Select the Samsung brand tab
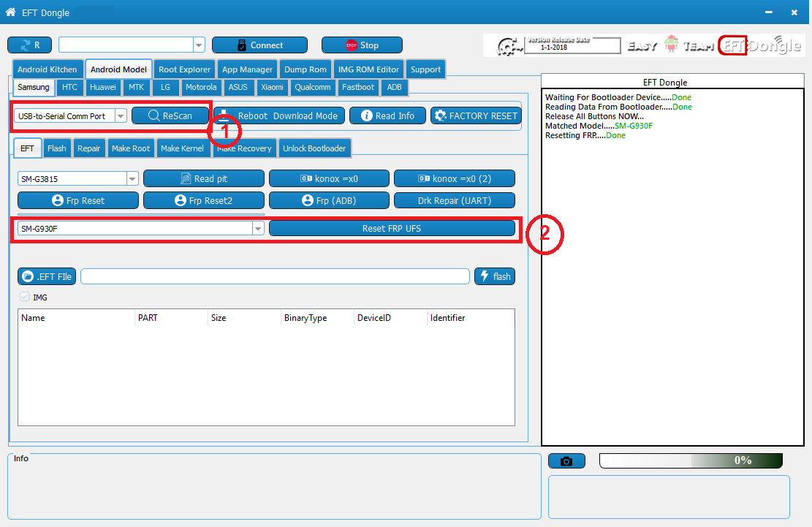This screenshot has width=812, height=527. [x=33, y=87]
